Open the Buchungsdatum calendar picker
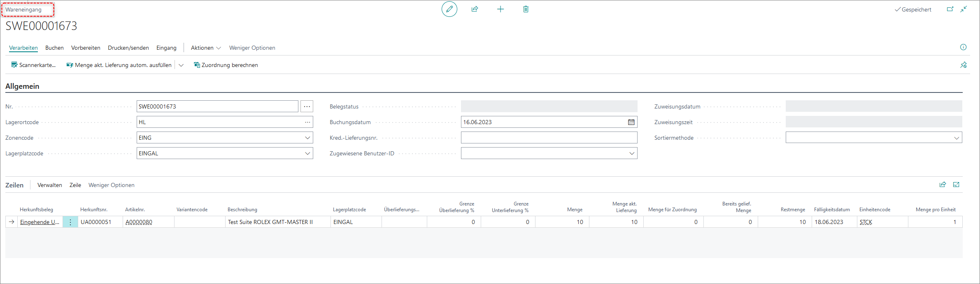This screenshot has height=284, width=980. tap(631, 122)
